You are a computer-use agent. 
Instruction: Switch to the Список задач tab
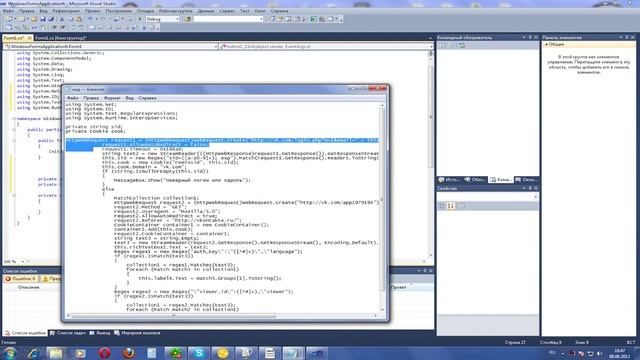click(x=68, y=333)
